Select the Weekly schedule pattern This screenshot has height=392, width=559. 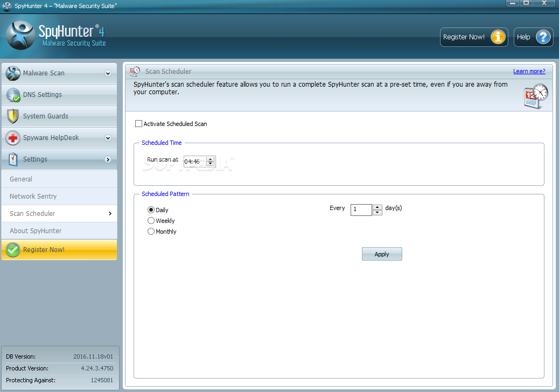[x=151, y=221]
